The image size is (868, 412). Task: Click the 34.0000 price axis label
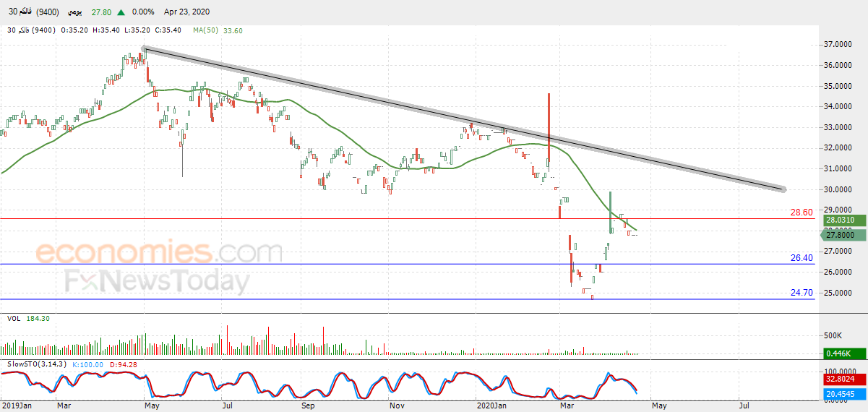click(x=837, y=107)
